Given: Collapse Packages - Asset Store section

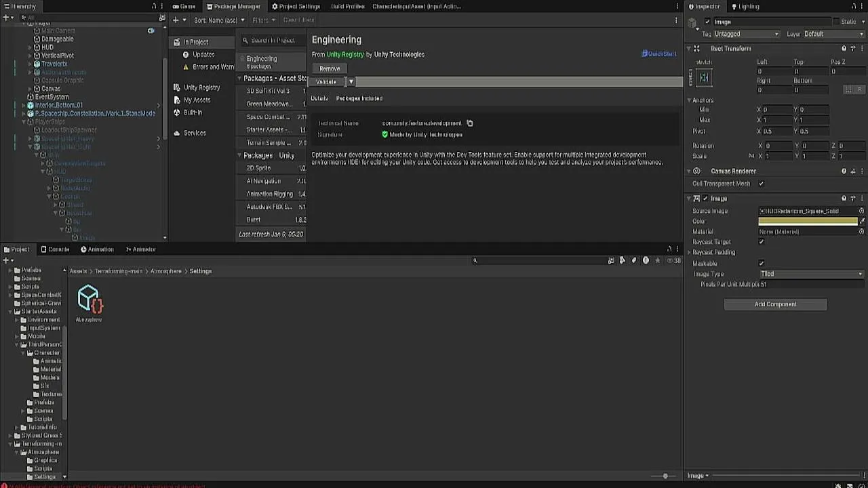Looking at the screenshot, I should pos(239,79).
